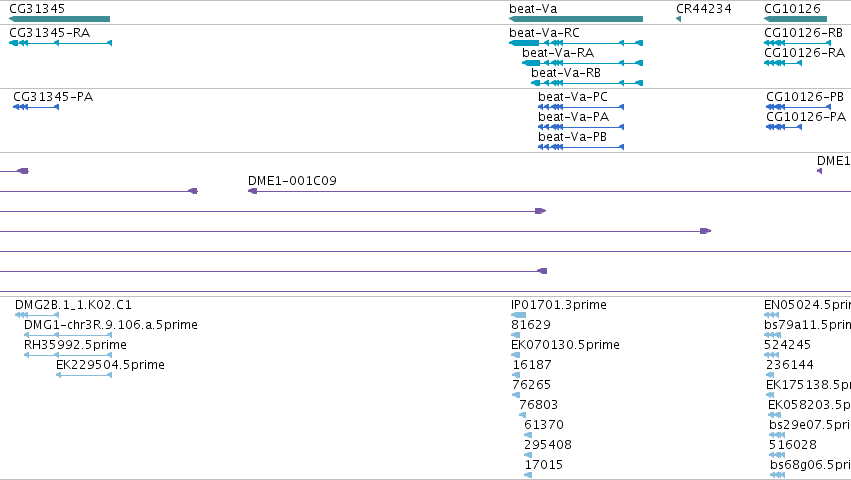Select the IP01701.3prime EST glyph

(518, 315)
